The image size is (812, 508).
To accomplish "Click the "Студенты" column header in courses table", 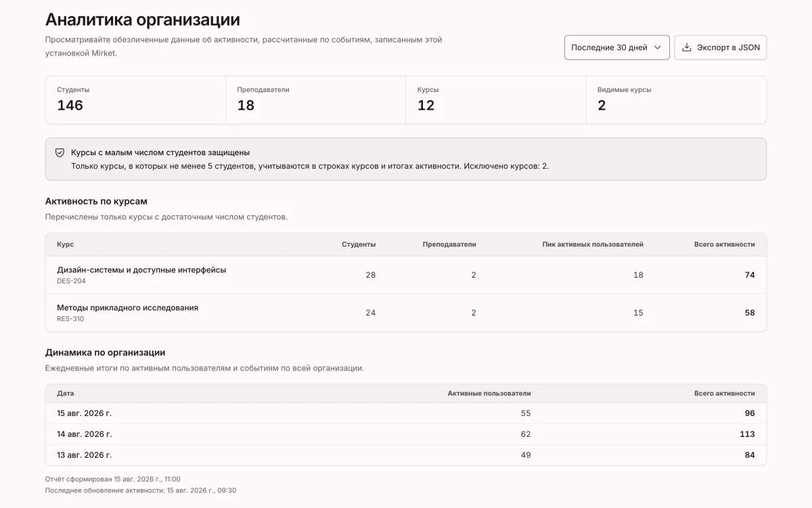I will click(359, 245).
